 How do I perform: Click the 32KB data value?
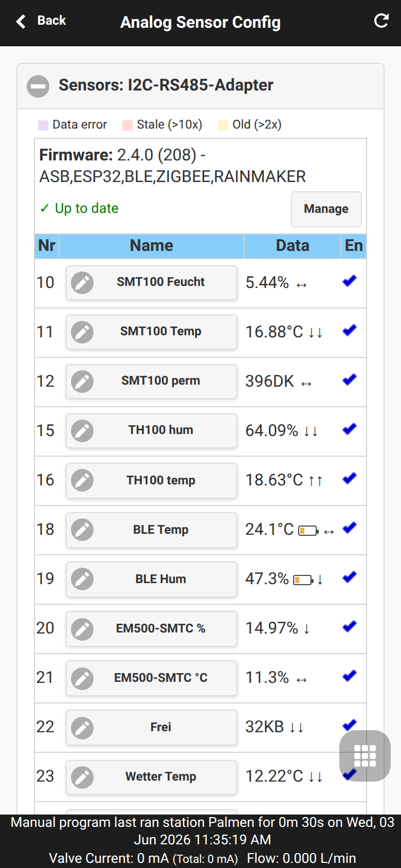(x=265, y=727)
